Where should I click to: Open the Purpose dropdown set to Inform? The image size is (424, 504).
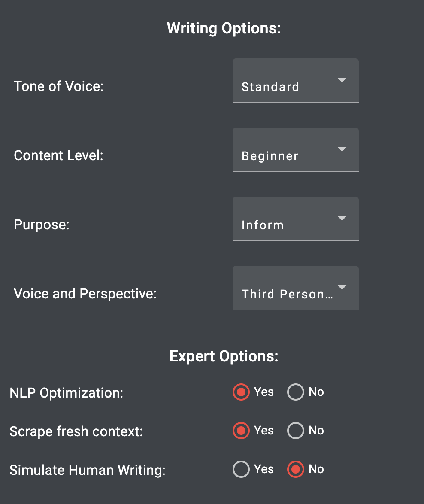(x=295, y=219)
